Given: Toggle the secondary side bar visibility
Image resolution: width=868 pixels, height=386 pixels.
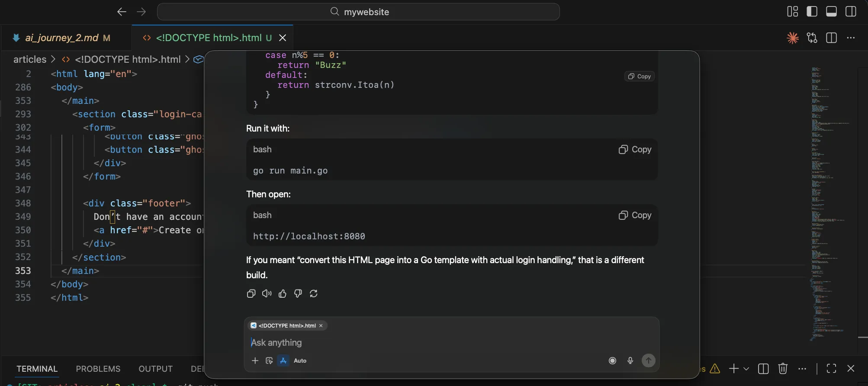Looking at the screenshot, I should [x=851, y=12].
